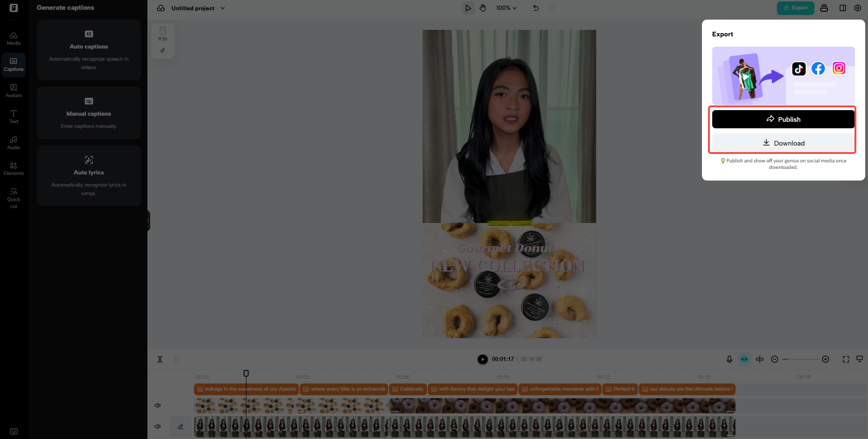Open the layers panel icon in top bar

[824, 8]
